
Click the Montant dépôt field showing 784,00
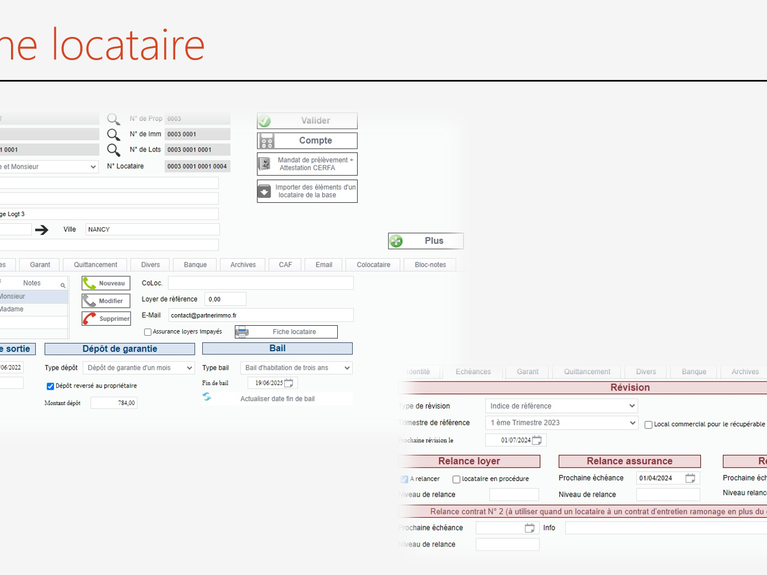[x=114, y=403]
